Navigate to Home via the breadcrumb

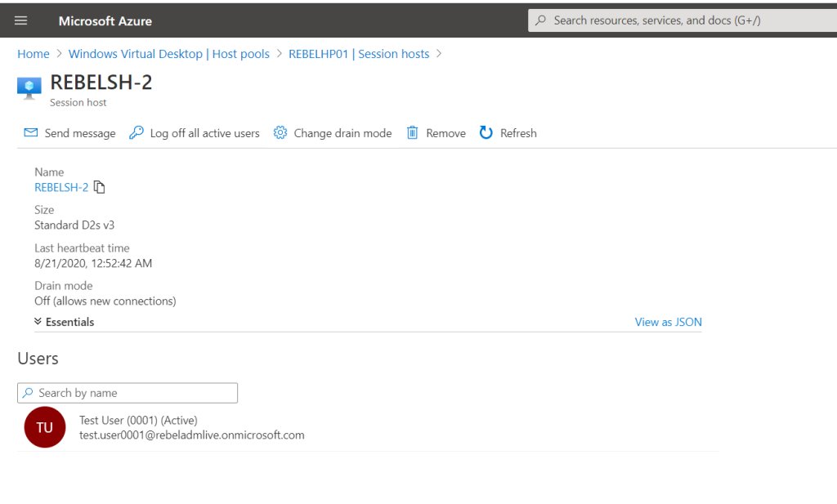(x=34, y=53)
